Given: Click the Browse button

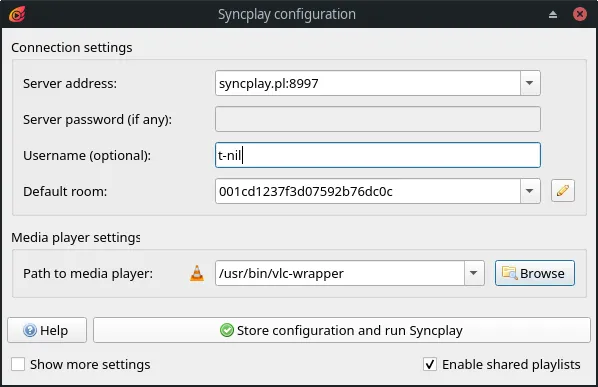Looking at the screenshot, I should pyautogui.click(x=535, y=273).
